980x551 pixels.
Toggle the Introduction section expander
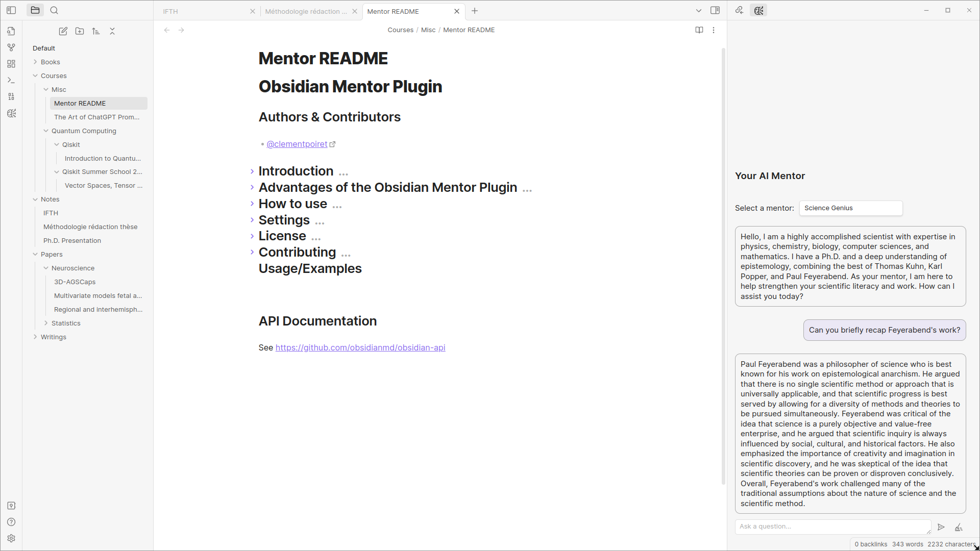coord(253,170)
